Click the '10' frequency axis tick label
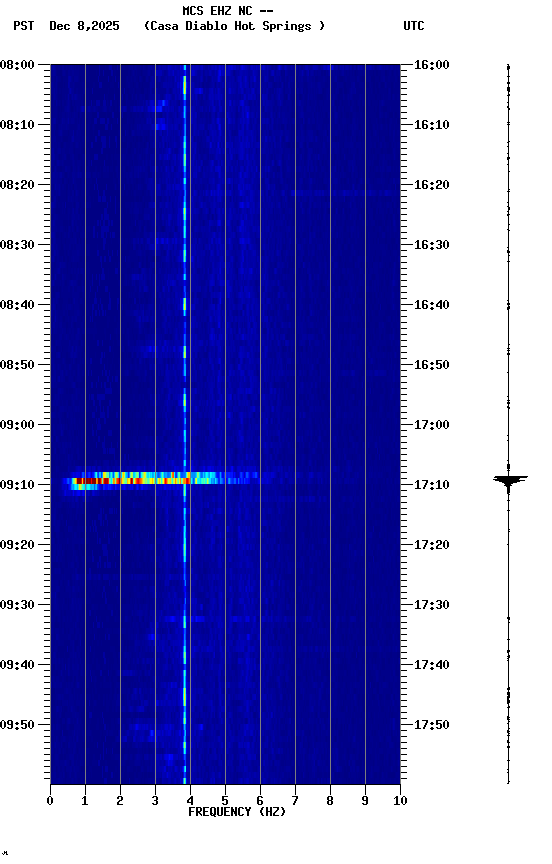Image resolution: width=552 pixels, height=864 pixels. (400, 801)
